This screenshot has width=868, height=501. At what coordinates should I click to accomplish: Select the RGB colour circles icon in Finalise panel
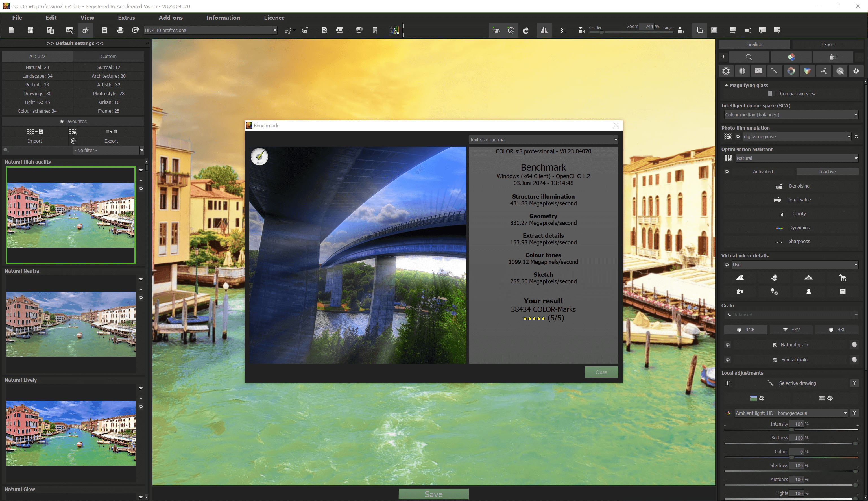(791, 57)
